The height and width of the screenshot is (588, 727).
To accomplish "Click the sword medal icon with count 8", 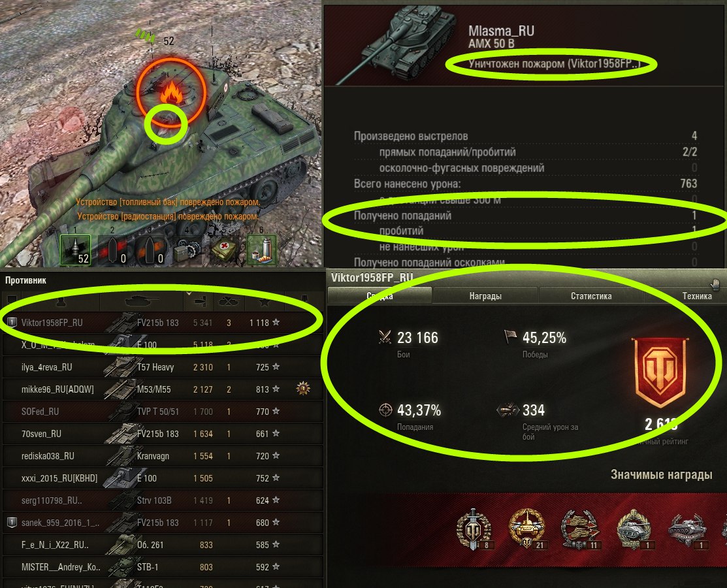I will (474, 529).
